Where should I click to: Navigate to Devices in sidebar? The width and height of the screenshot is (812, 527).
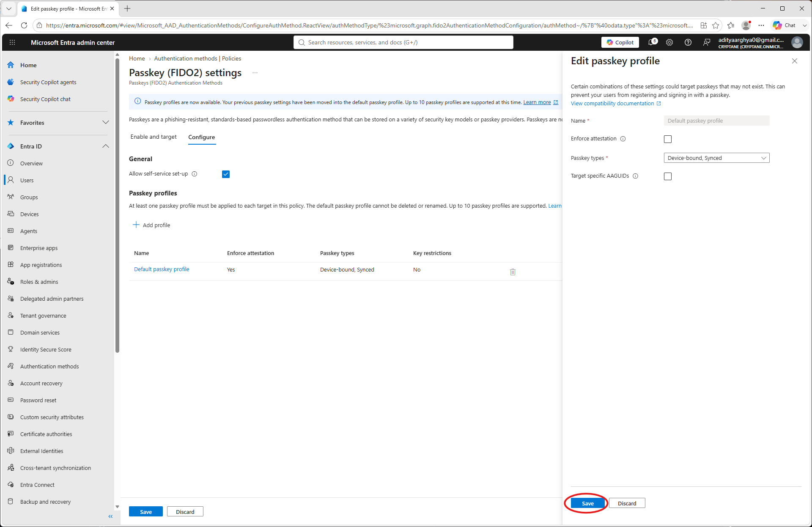click(29, 214)
